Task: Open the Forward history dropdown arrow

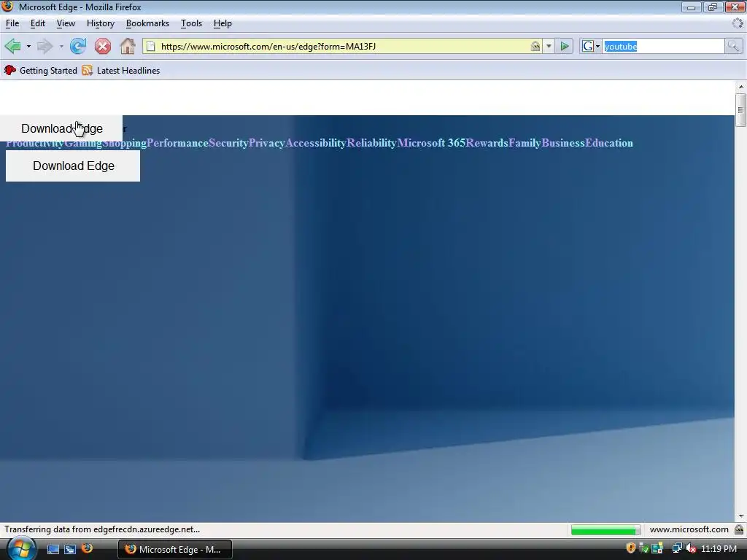Action: pos(61,46)
